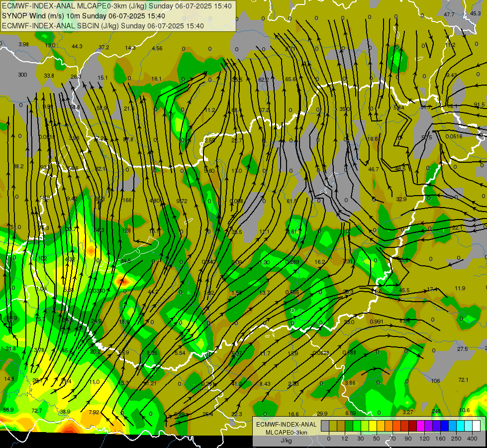Click the legend scale label 120

[424, 439]
